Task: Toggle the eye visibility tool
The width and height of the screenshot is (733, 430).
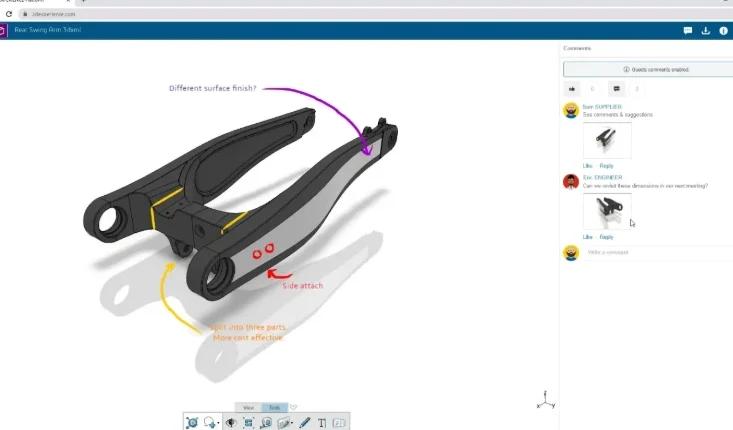Action: 230,423
